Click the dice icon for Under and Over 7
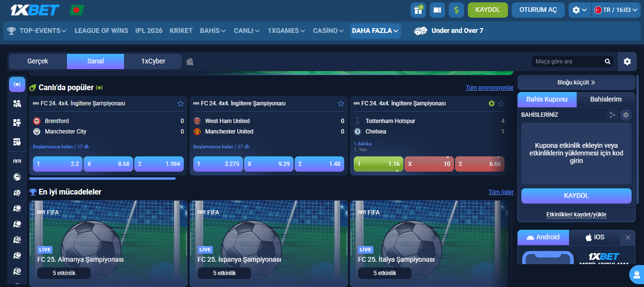This screenshot has width=644, height=287. [421, 31]
